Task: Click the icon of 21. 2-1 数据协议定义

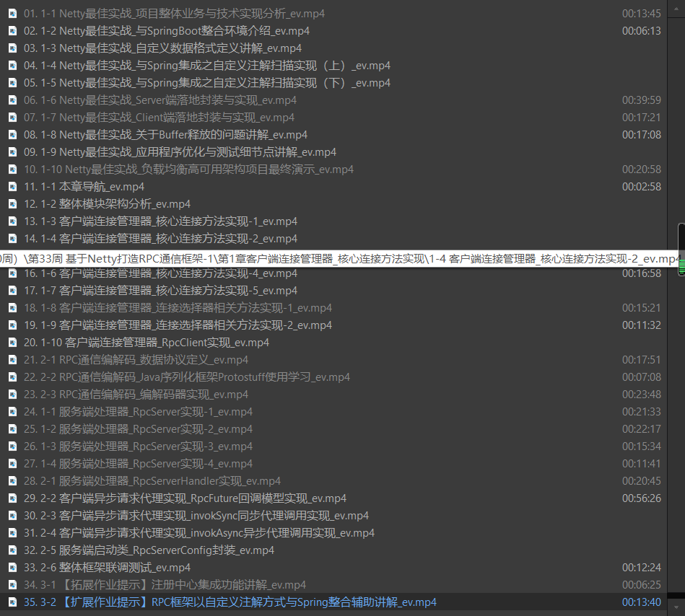Action: (x=13, y=360)
